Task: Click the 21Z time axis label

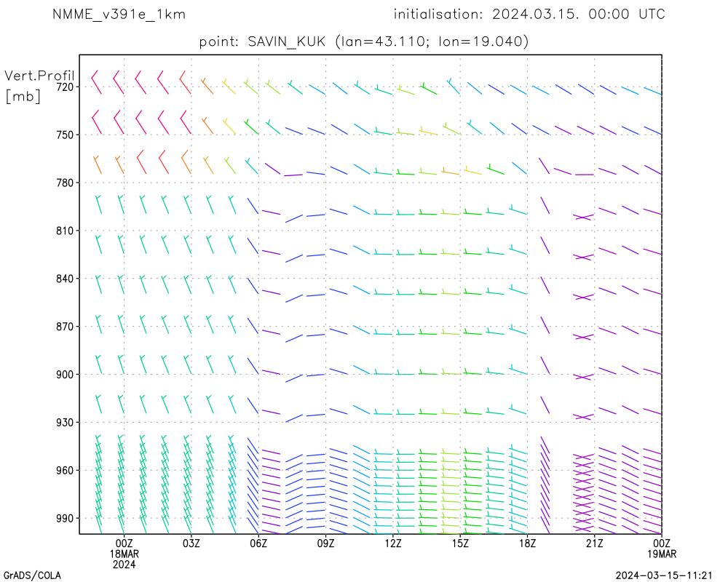Action: 594,543
